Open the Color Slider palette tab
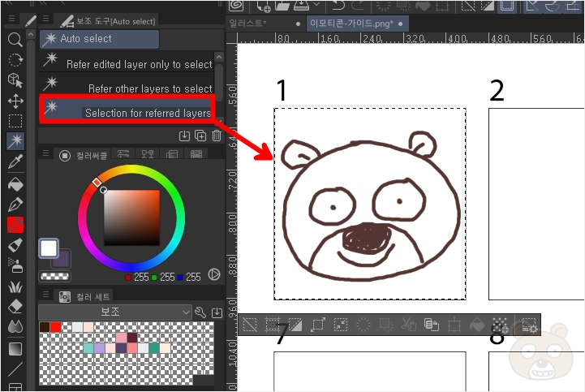The height and width of the screenshot is (392, 585). point(123,154)
